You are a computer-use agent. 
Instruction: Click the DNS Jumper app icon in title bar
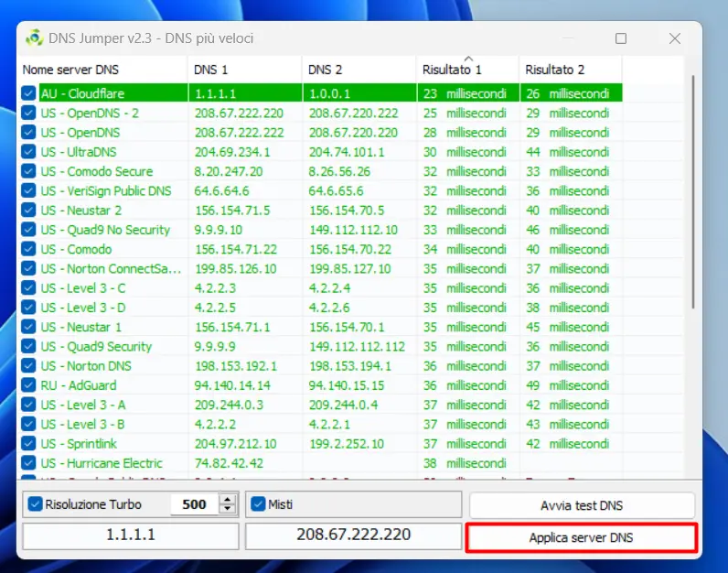tap(35, 38)
